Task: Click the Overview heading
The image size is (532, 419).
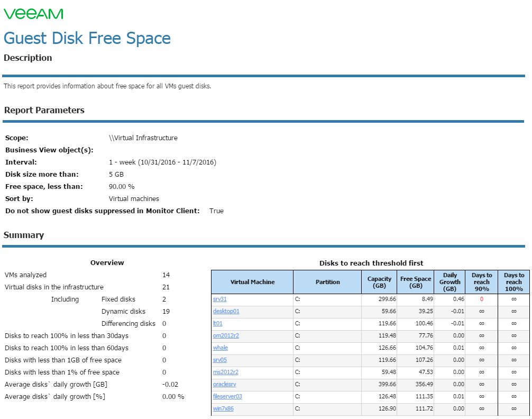Action: click(x=107, y=262)
